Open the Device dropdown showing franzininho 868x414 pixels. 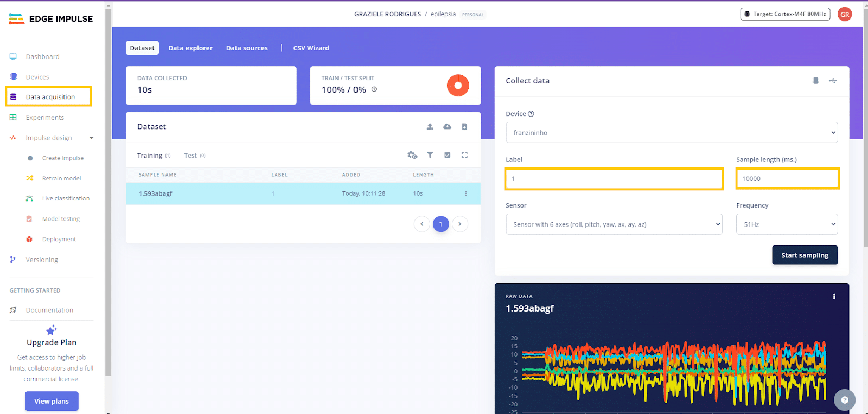671,133
